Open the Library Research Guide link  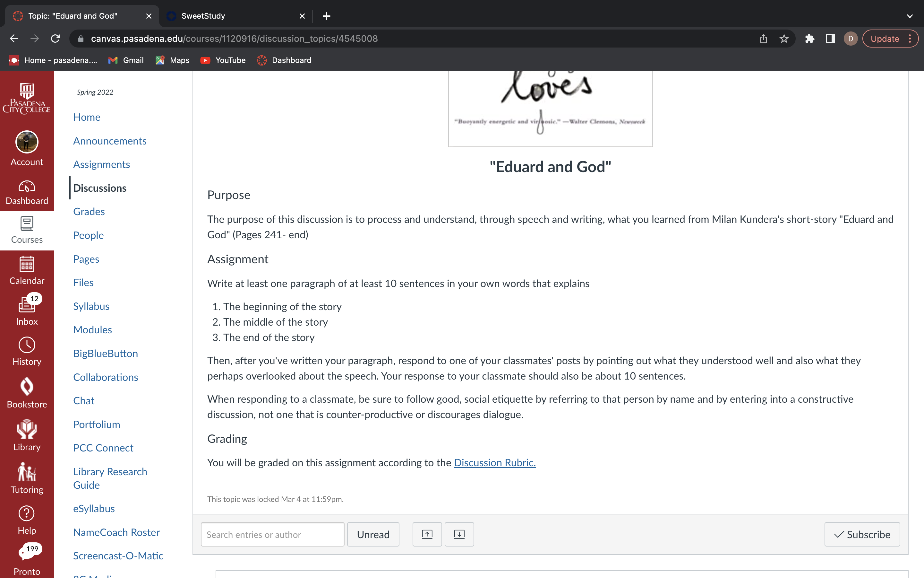click(x=110, y=478)
